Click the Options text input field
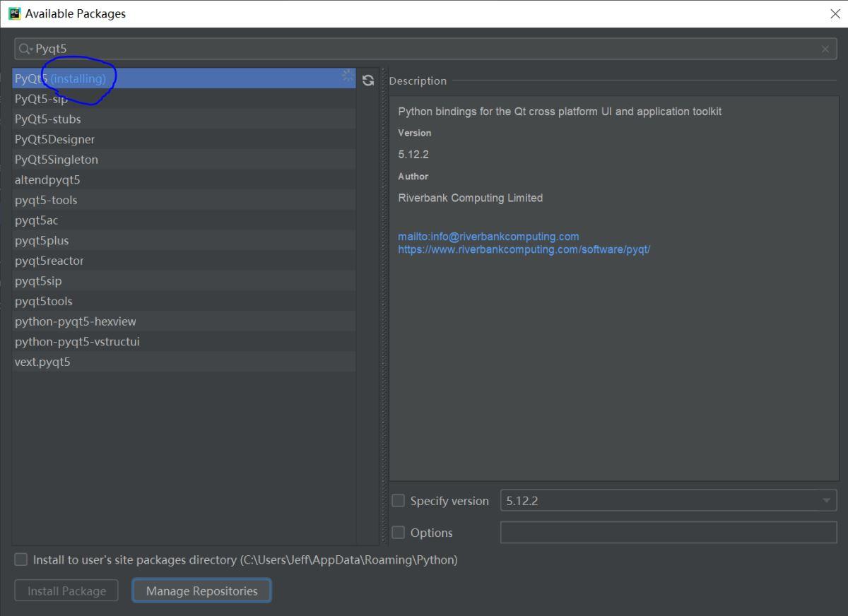Image resolution: width=848 pixels, height=616 pixels. (668, 533)
